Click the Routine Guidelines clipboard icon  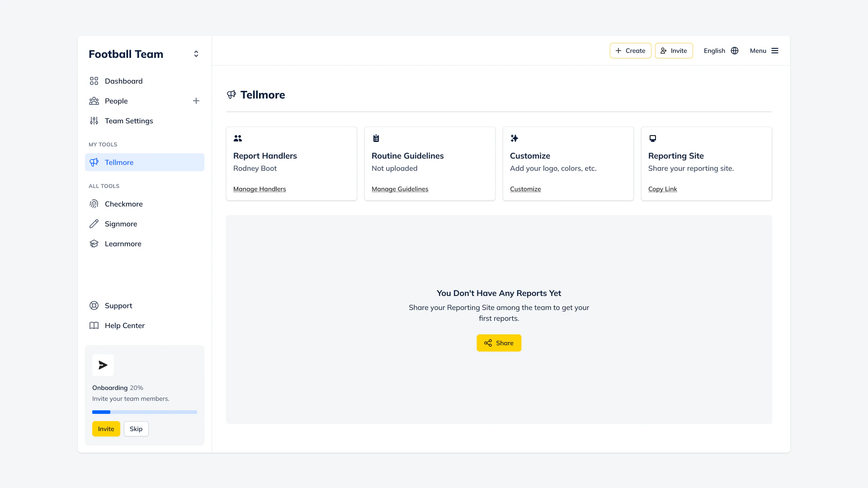pyautogui.click(x=376, y=138)
